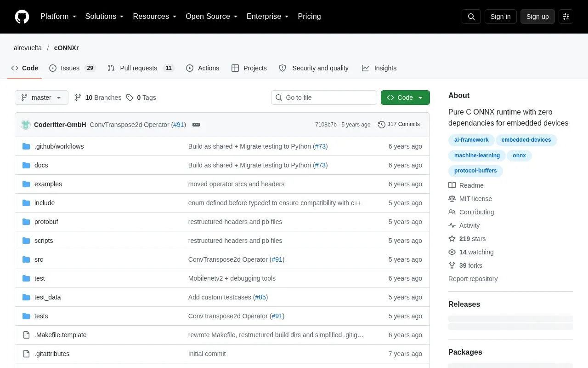Click the Sign up button
Screen dimensions: 588x368
tap(537, 17)
